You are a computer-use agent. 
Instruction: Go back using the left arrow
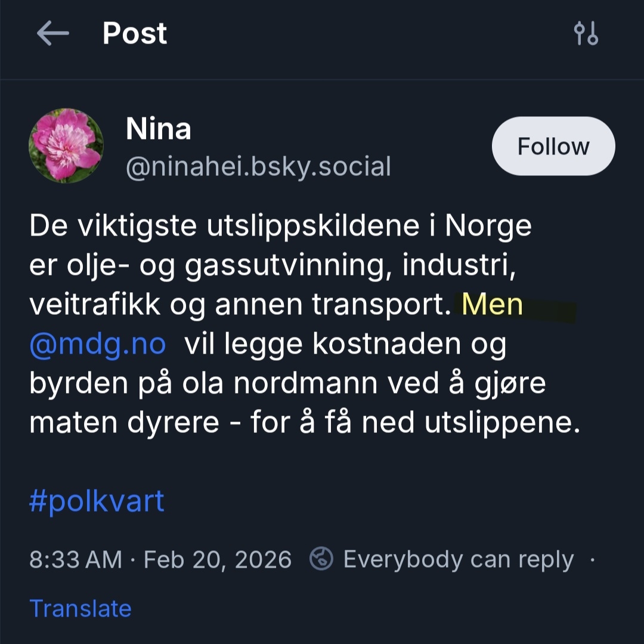click(52, 33)
